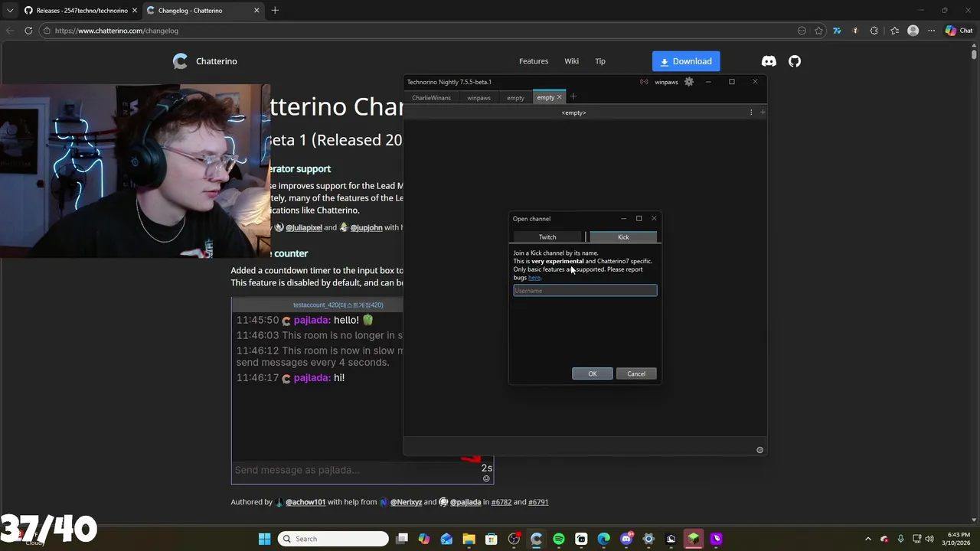
Task: Open Spotify from the taskbar
Action: [559, 539]
